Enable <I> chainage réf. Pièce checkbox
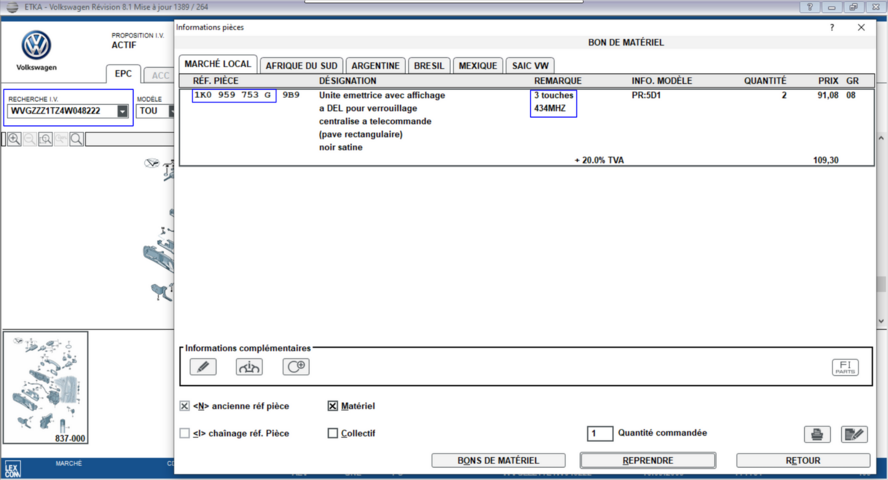The width and height of the screenshot is (888, 480). tap(185, 433)
